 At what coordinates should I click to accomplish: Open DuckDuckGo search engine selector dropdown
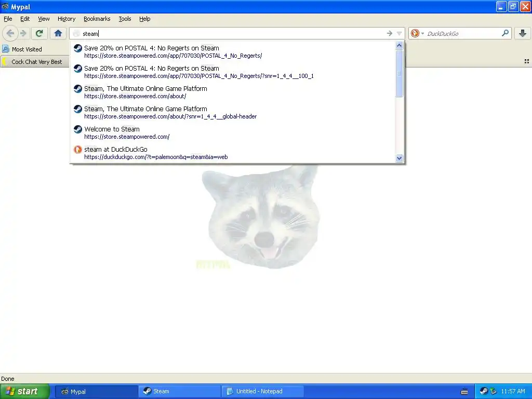coord(422,33)
